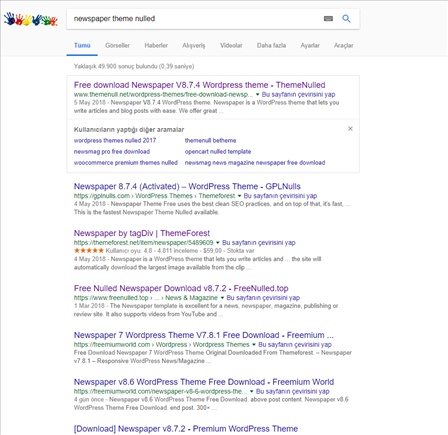Open the Ayarlar settings menu
The height and width of the screenshot is (435, 448).
point(310,45)
